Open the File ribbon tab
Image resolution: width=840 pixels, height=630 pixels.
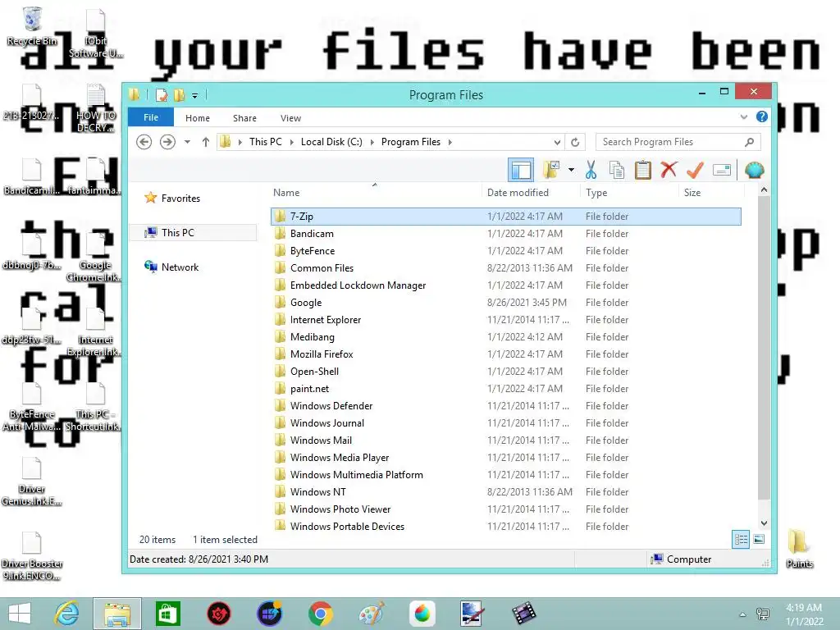click(151, 117)
